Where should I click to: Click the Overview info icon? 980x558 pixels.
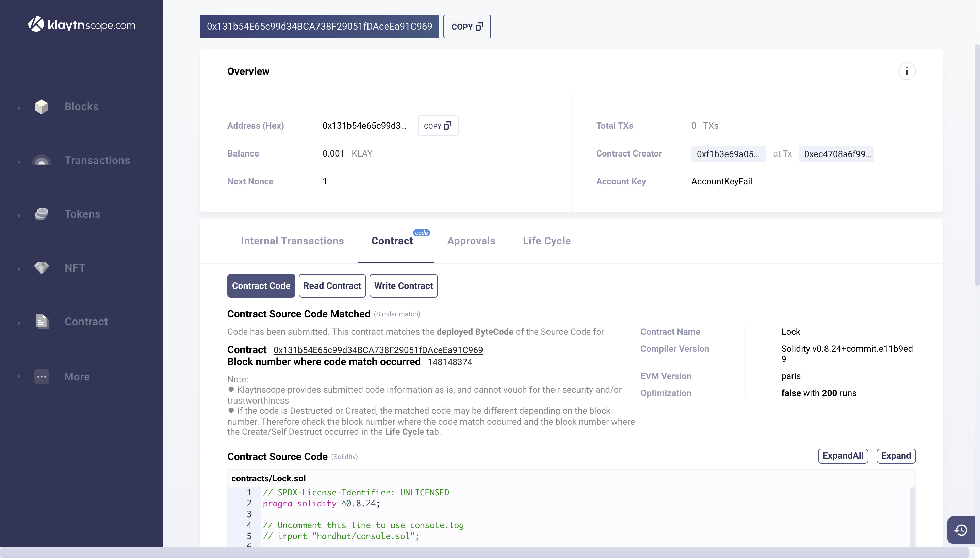(x=906, y=71)
